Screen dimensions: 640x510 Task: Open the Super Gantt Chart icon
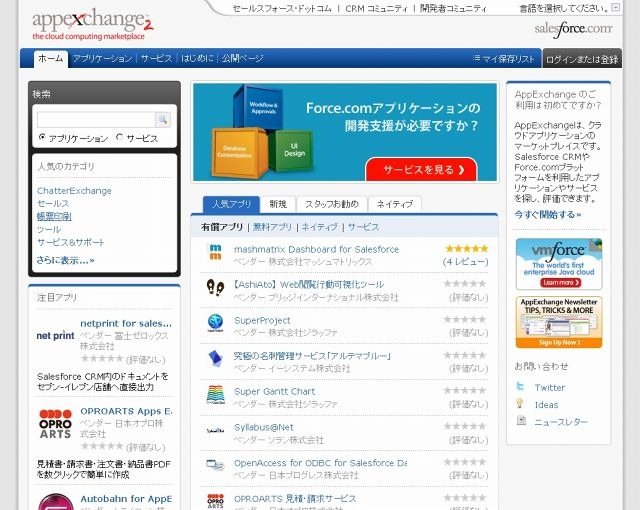[215, 395]
